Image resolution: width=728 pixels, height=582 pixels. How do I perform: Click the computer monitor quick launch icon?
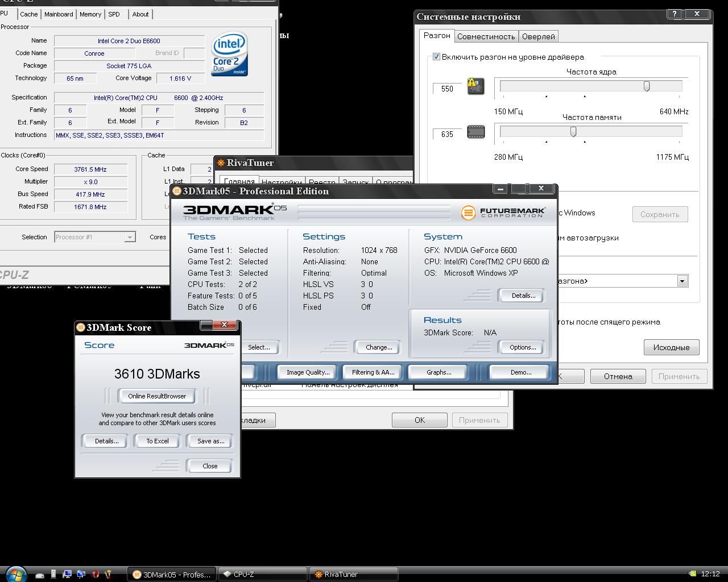(x=67, y=574)
